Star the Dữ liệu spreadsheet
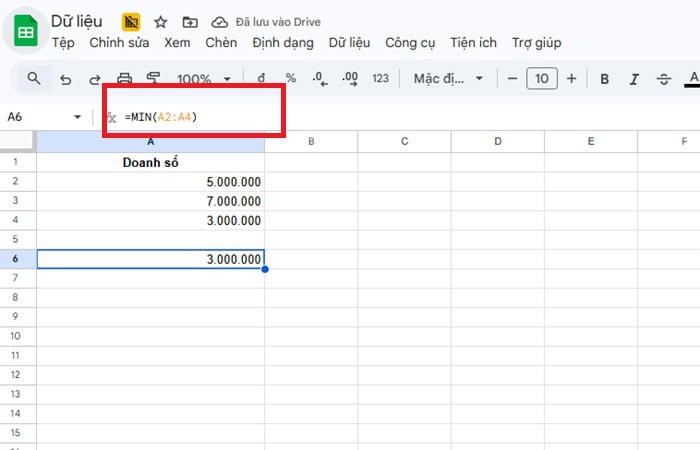700x450 pixels. coord(160,21)
